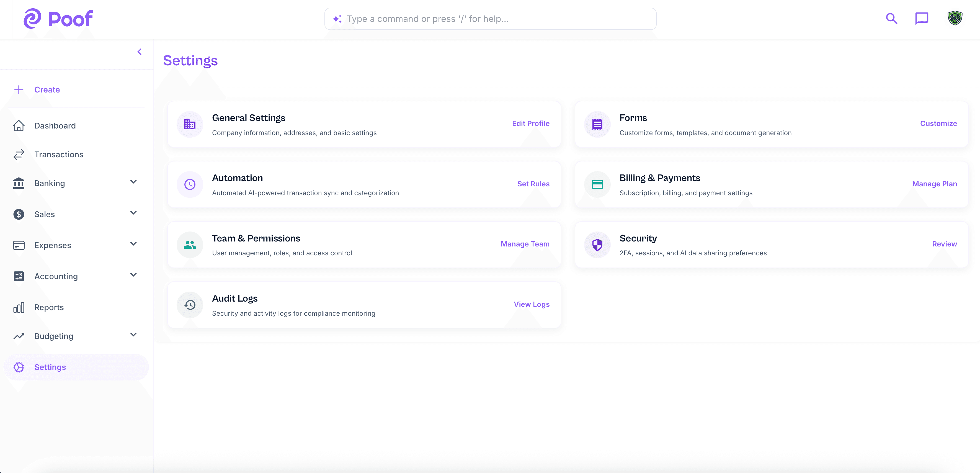The image size is (980, 473).
Task: Open the Reports bar-chart icon
Action: (19, 307)
